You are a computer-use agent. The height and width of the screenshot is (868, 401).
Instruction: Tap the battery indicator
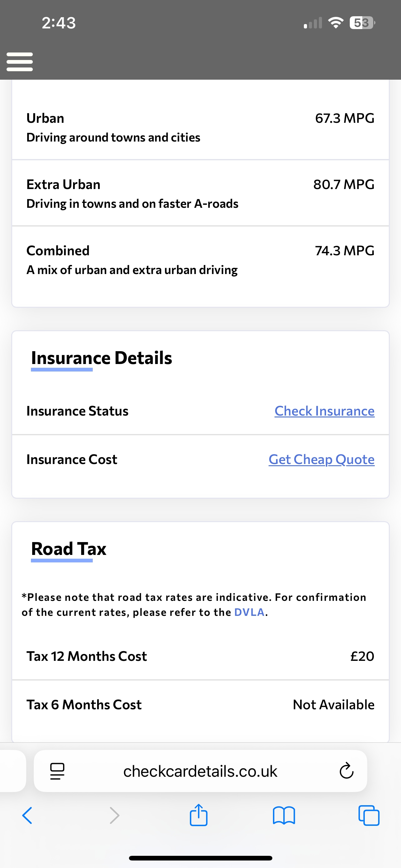[362, 23]
